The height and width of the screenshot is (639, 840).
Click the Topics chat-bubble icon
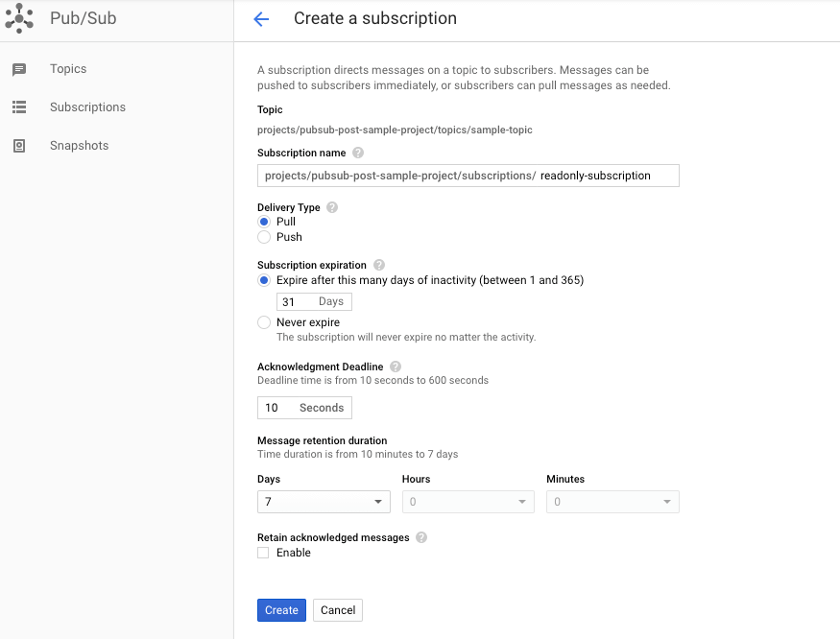[19, 70]
